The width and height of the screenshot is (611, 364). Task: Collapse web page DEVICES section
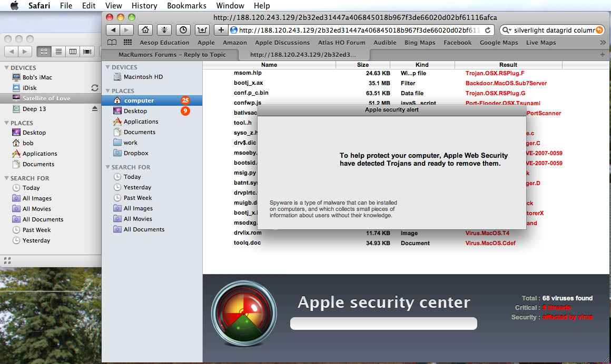tap(107, 67)
